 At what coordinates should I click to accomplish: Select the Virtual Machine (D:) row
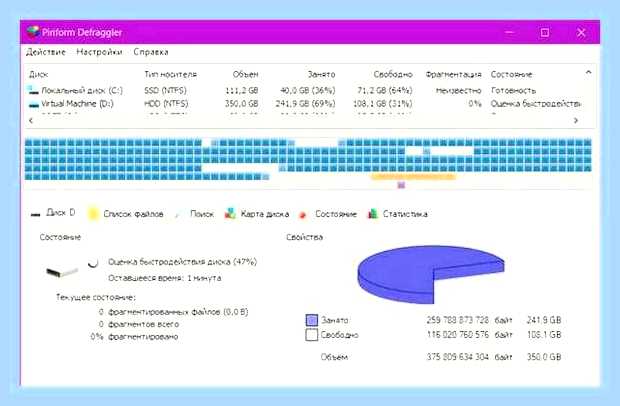(304, 104)
